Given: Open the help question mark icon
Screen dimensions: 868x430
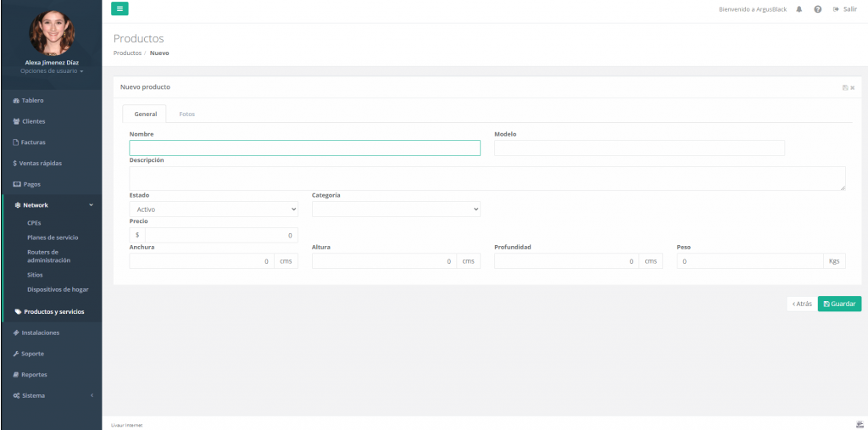Looking at the screenshot, I should 817,9.
